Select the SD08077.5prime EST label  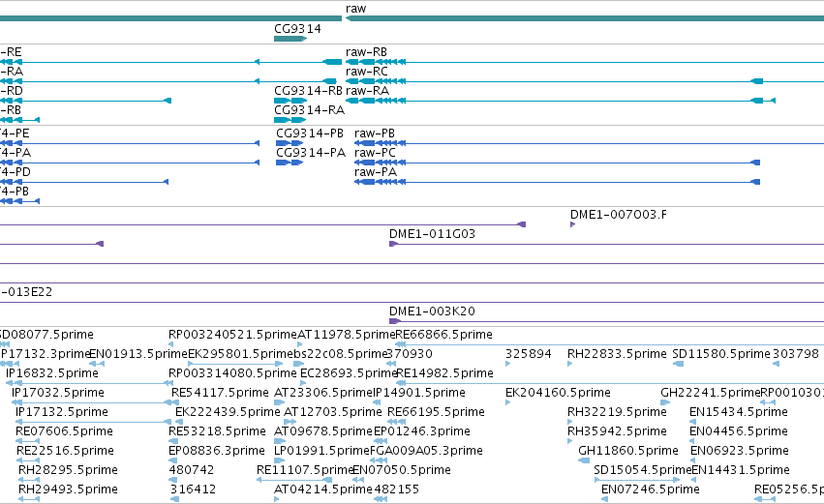46,335
